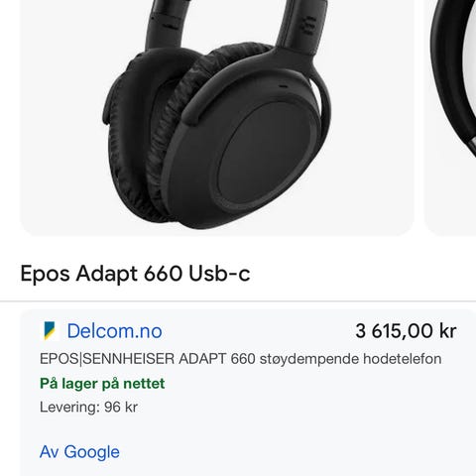Click the silver accent on second thumbnail

pos(473,143)
